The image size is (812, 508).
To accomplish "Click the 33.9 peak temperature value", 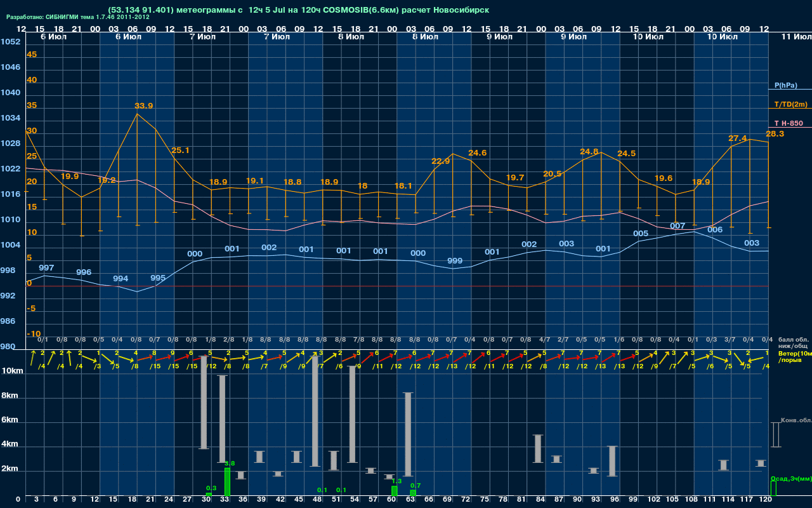I will pyautogui.click(x=143, y=105).
